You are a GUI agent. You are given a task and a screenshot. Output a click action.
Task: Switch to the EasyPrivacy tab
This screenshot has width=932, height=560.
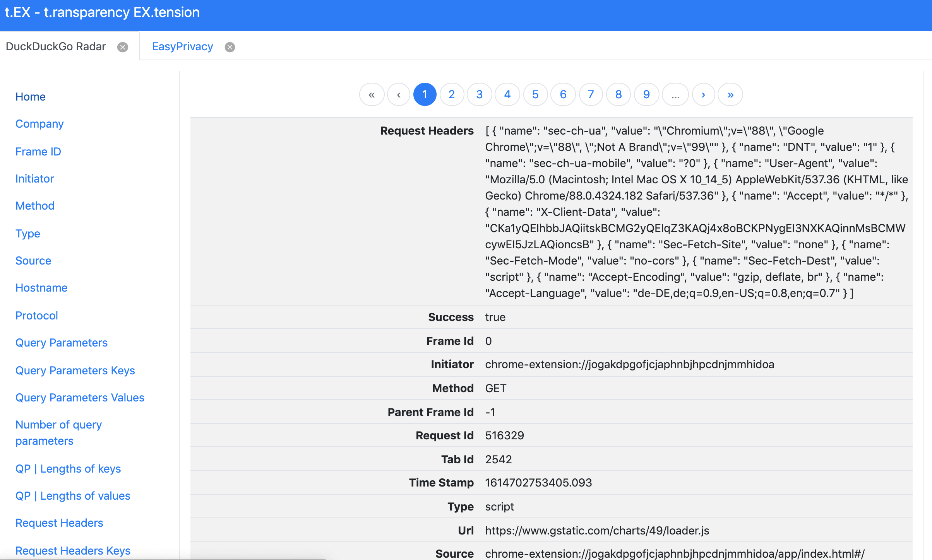(x=182, y=46)
